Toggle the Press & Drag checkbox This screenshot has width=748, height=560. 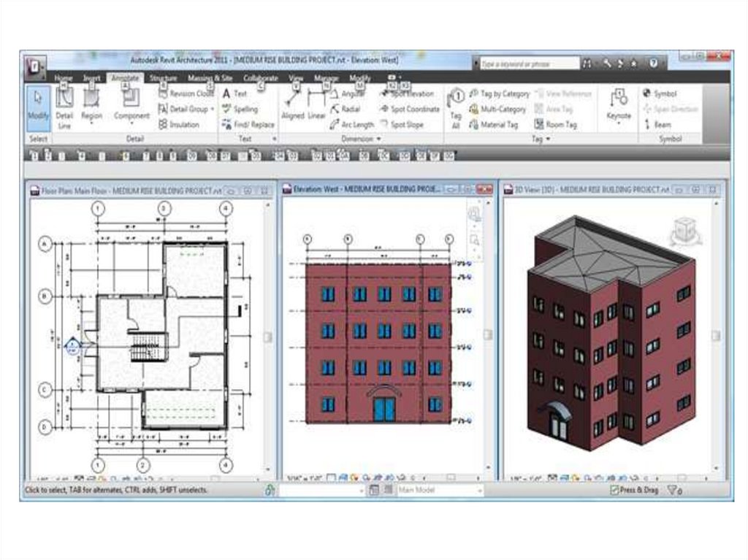614,491
